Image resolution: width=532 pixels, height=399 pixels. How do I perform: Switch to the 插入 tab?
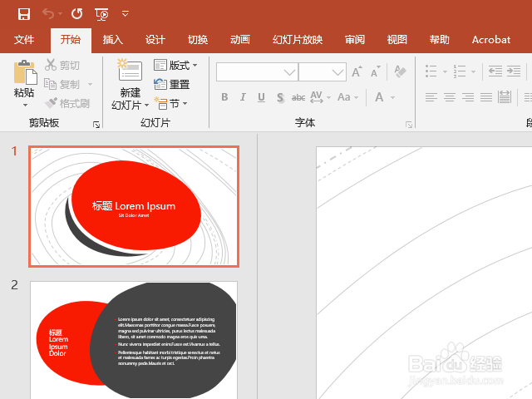pos(113,40)
